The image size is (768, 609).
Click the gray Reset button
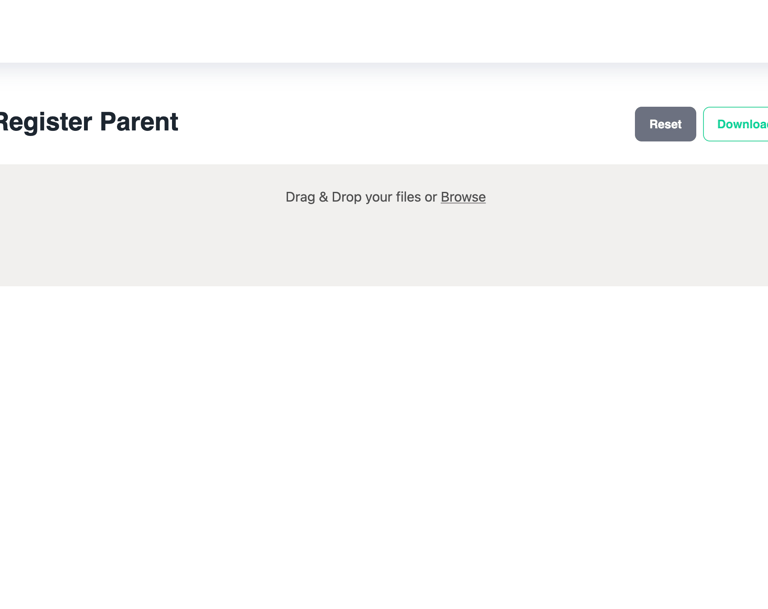click(x=665, y=124)
